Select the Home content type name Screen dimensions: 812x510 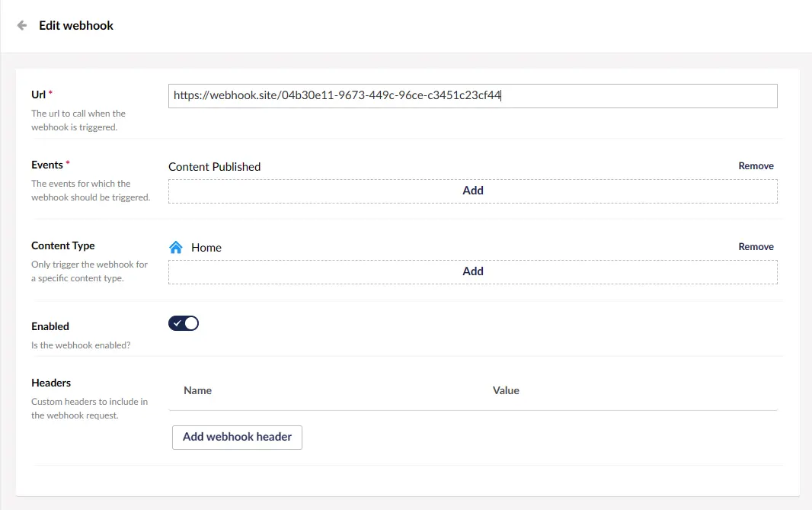click(x=206, y=248)
